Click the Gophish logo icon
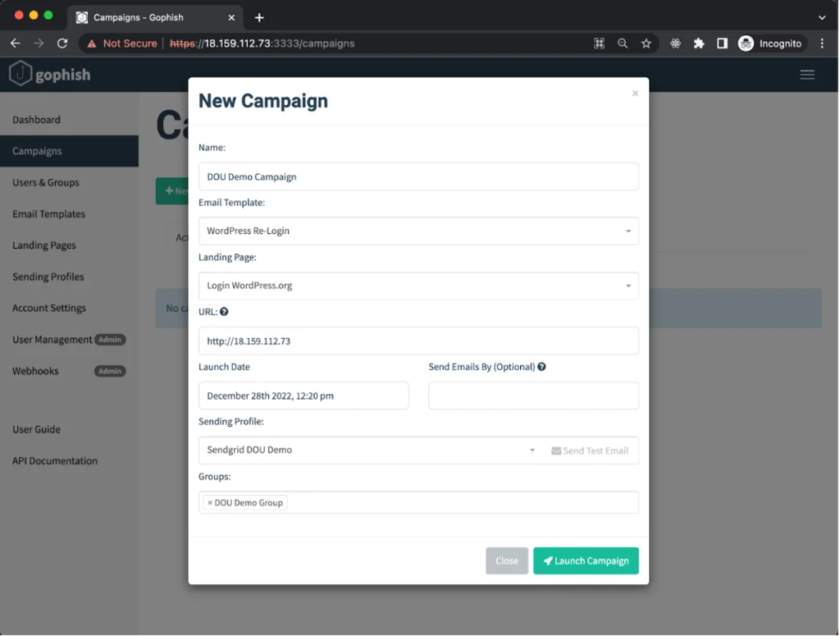The width and height of the screenshot is (840, 636). tap(21, 73)
